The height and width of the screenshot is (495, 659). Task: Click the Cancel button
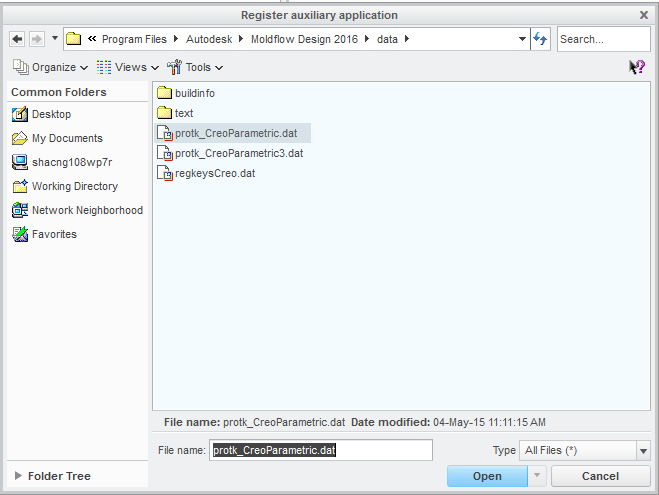(x=601, y=476)
